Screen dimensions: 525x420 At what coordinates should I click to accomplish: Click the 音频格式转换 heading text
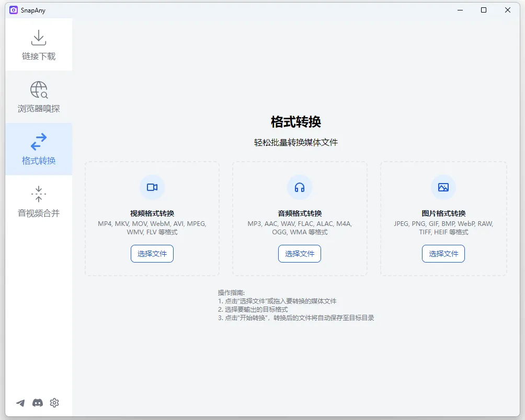(300, 213)
